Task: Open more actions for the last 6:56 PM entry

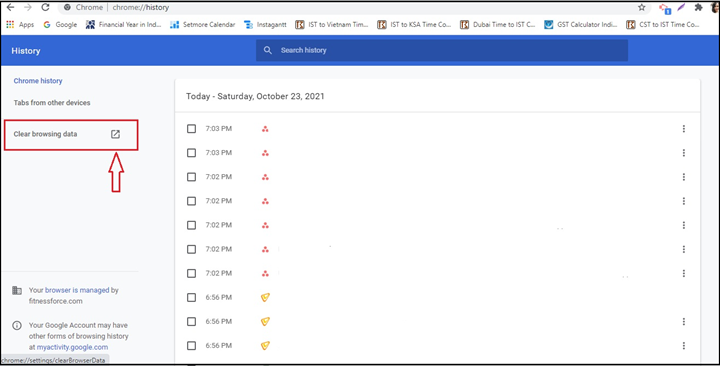Action: 684,346
